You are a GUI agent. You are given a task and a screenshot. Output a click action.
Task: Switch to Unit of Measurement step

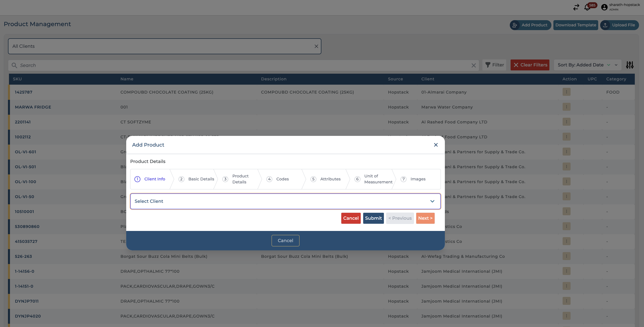pyautogui.click(x=373, y=179)
